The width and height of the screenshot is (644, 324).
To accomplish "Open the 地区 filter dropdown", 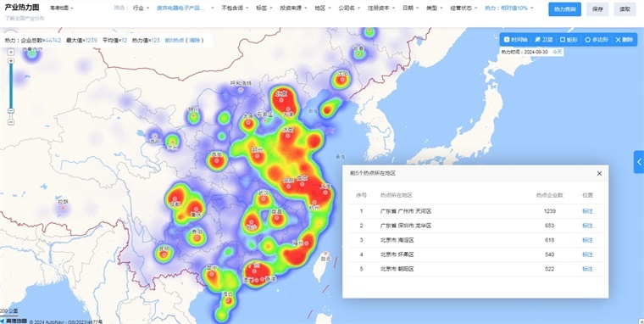I will click(x=323, y=8).
